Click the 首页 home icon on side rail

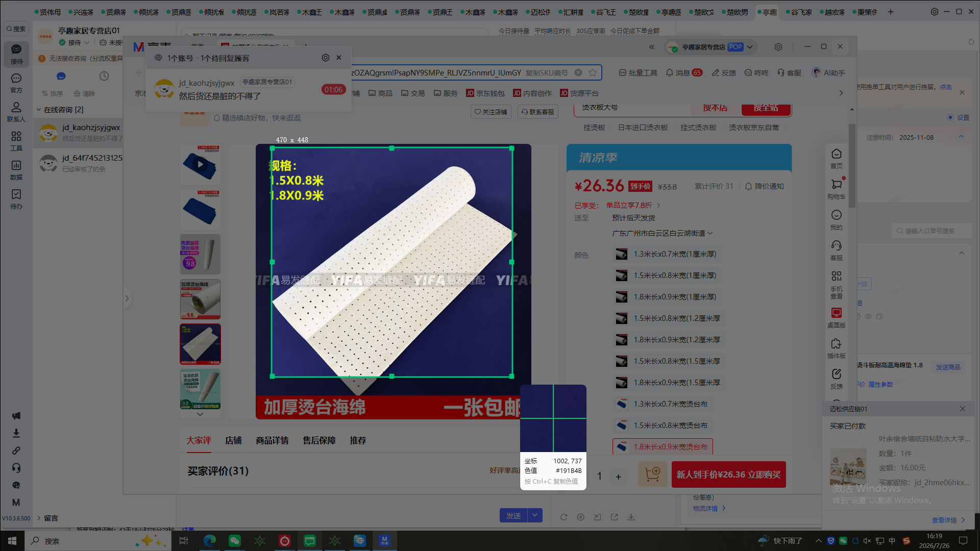click(837, 159)
